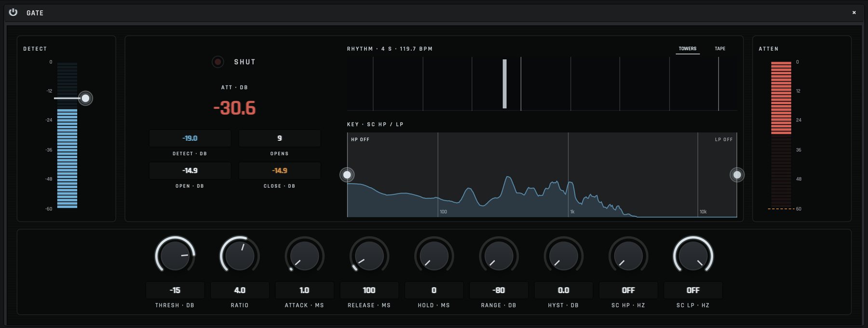Click the HP OFF label in spectrum
Screen dimensions: 868x328
click(x=360, y=139)
